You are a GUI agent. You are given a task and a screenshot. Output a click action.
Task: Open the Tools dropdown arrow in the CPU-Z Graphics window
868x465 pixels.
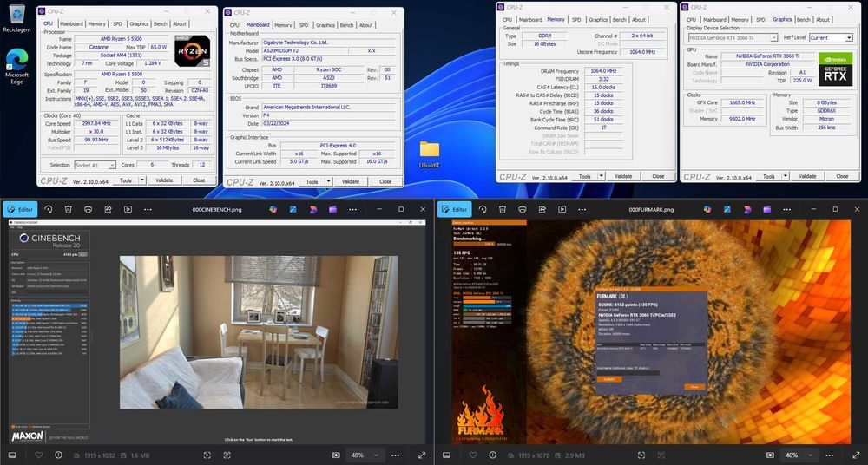pos(786,176)
